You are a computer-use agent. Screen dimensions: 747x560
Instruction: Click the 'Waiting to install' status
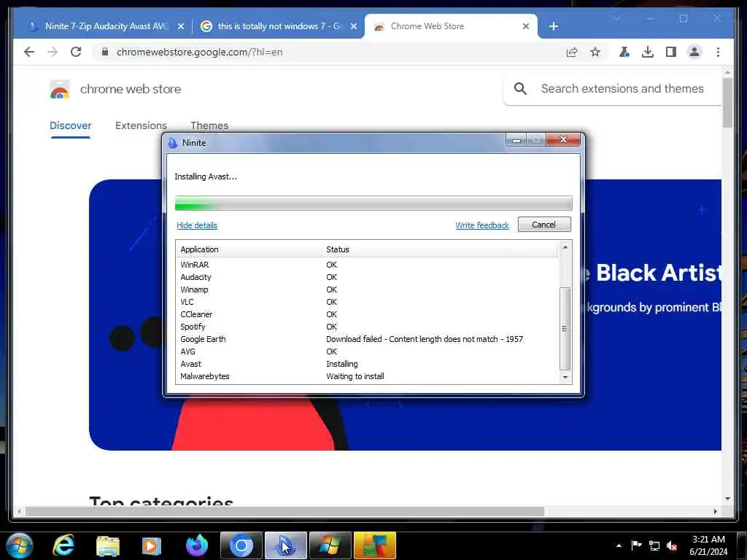pos(355,376)
